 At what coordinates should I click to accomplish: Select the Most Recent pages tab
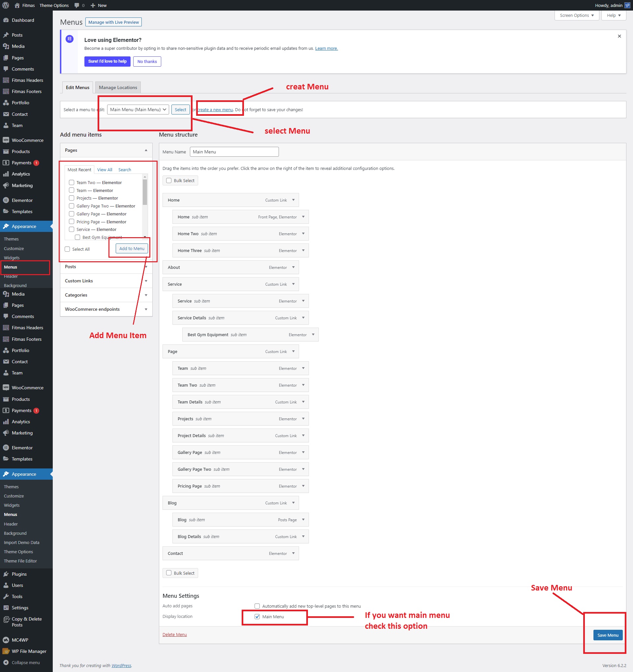coord(79,170)
